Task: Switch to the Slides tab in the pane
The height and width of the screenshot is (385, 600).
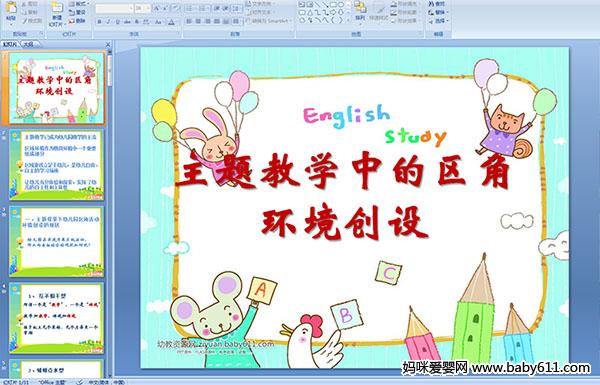Action: 10,44
